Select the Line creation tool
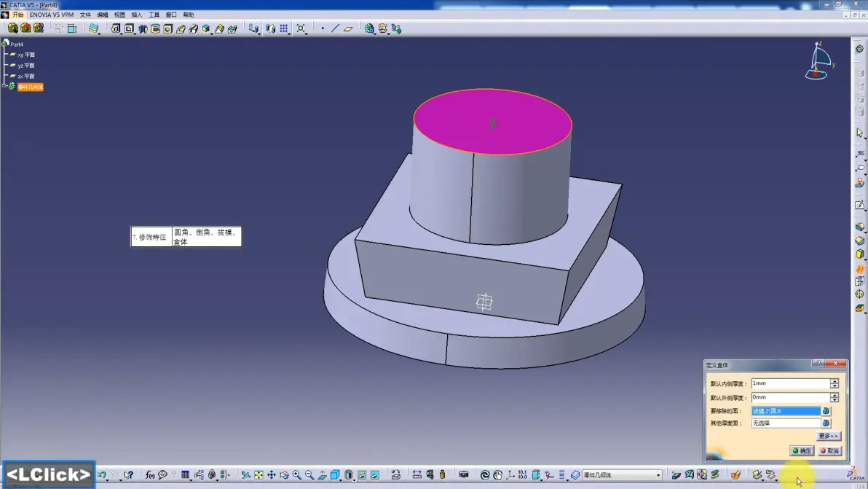Screen dimensions: 868x489 point(336,28)
